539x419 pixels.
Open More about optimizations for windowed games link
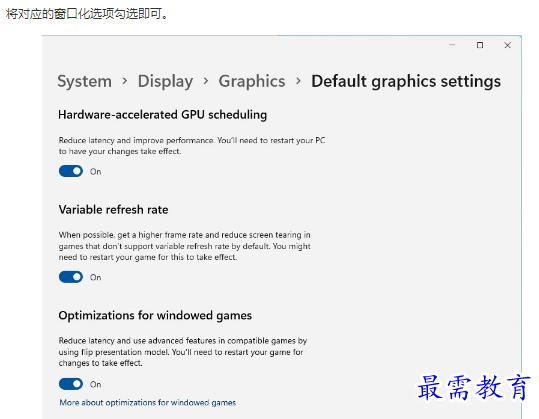tap(148, 403)
